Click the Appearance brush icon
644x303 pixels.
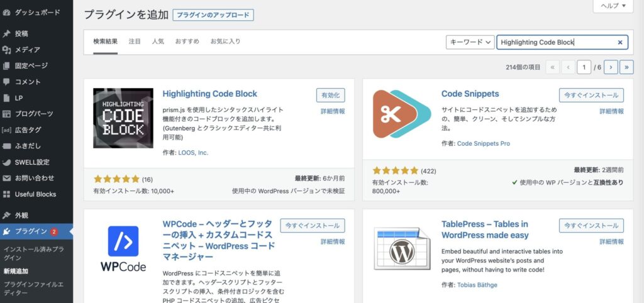7,215
